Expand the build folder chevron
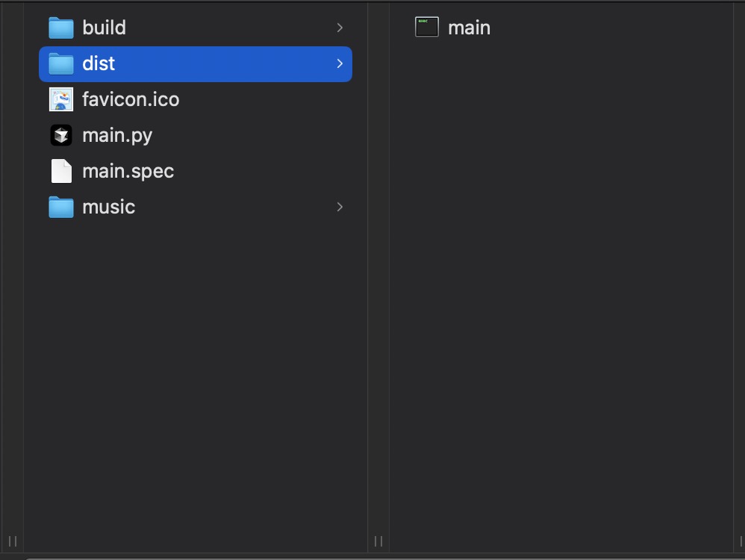Image resolution: width=745 pixels, height=560 pixels. pyautogui.click(x=340, y=28)
